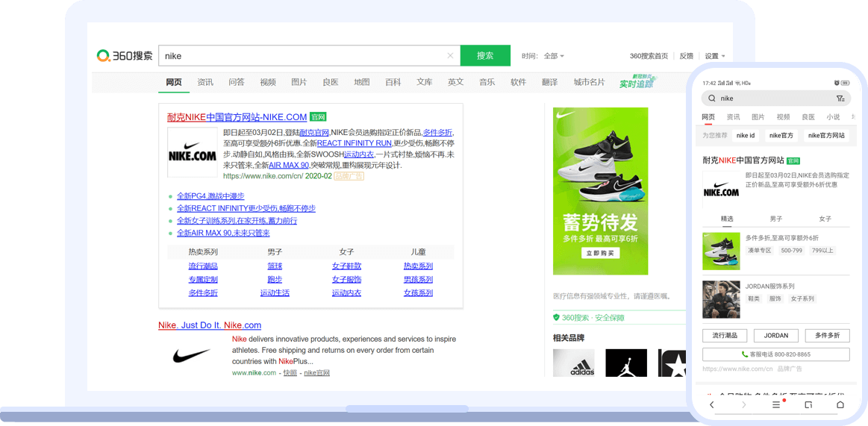
Task: Open the 耐克NIKE中国官方网站 result link
Action: [237, 117]
